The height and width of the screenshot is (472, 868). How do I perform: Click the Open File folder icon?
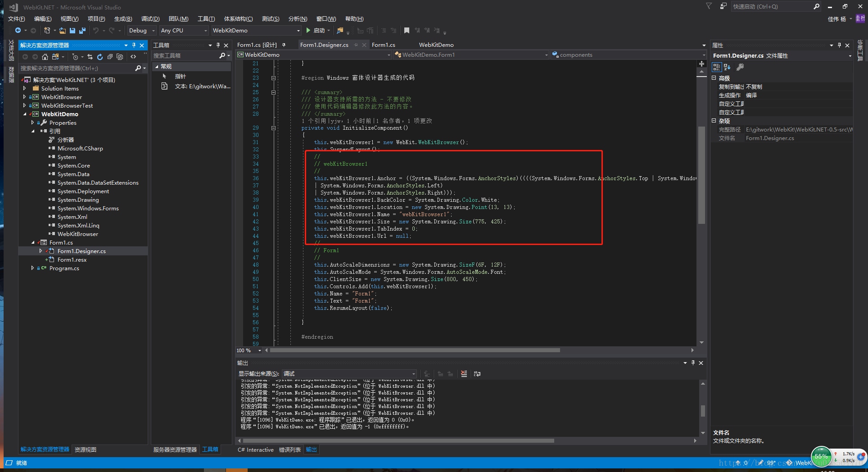(63, 31)
